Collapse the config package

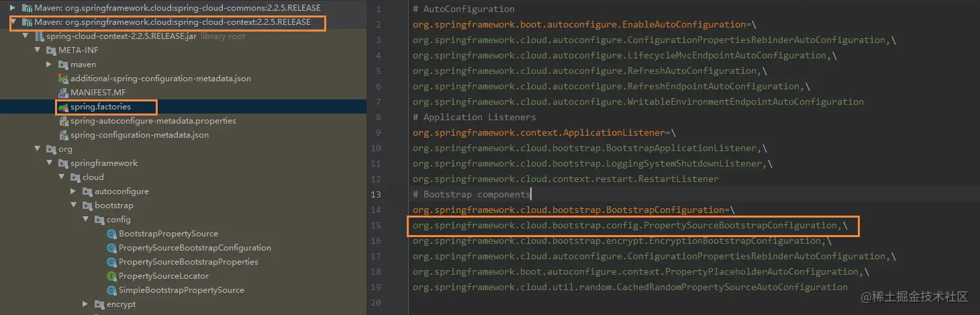pos(86,220)
